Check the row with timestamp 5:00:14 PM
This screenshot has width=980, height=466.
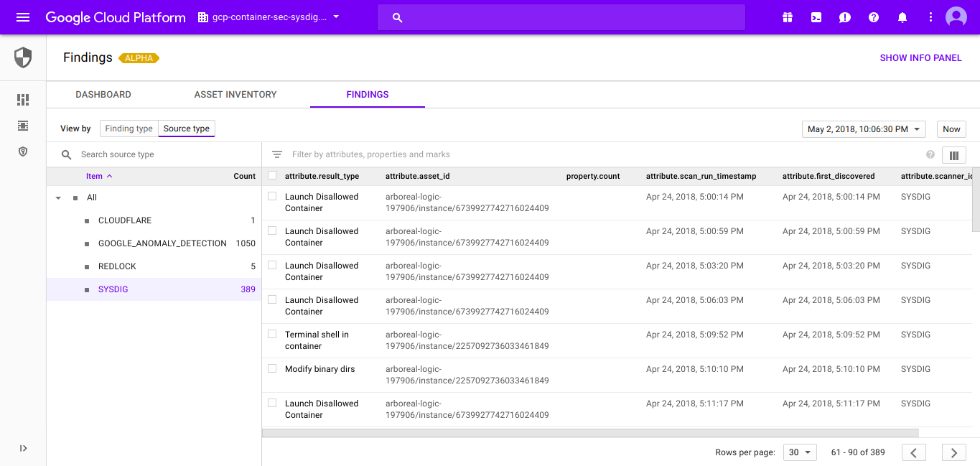pos(272,196)
